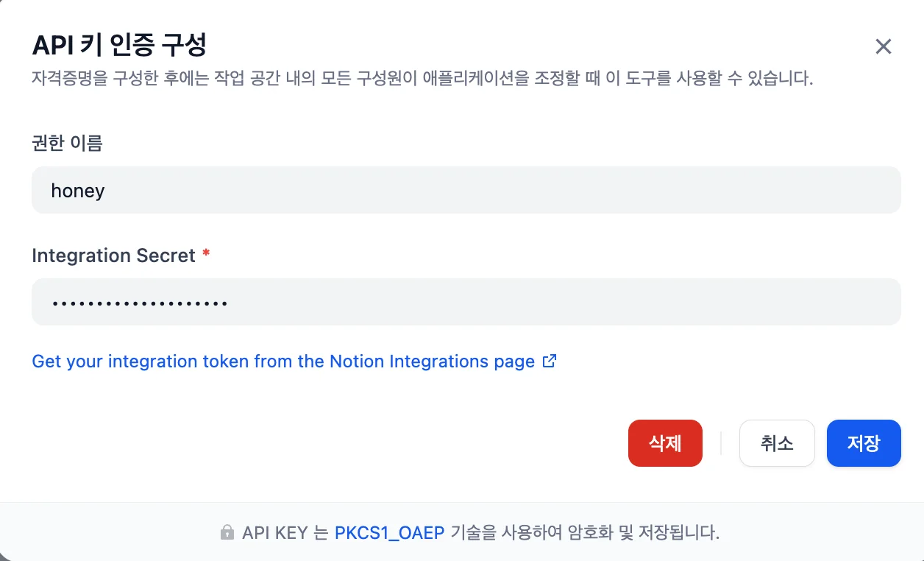
Task: Click the red required asterisk
Action: pos(206,255)
